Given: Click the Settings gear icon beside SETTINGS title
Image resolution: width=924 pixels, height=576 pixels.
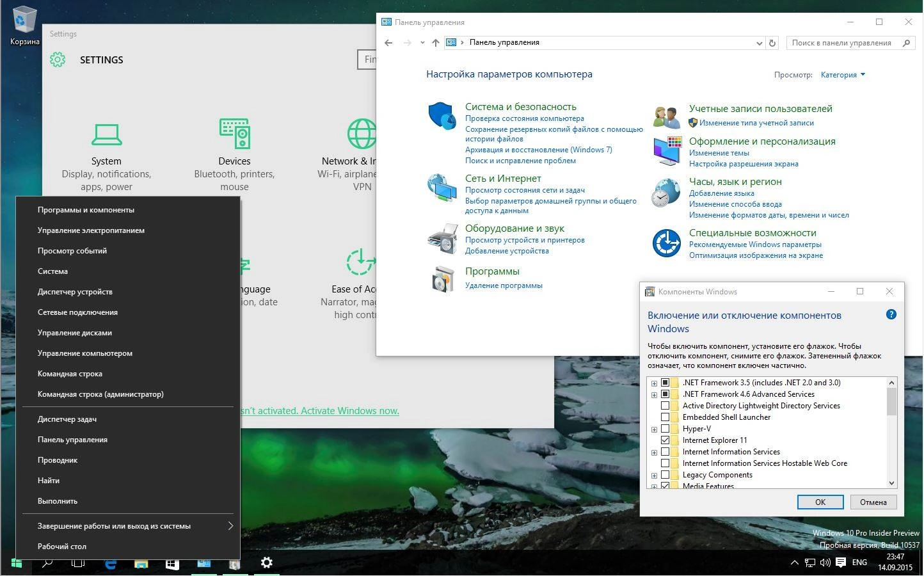Looking at the screenshot, I should click(x=58, y=60).
